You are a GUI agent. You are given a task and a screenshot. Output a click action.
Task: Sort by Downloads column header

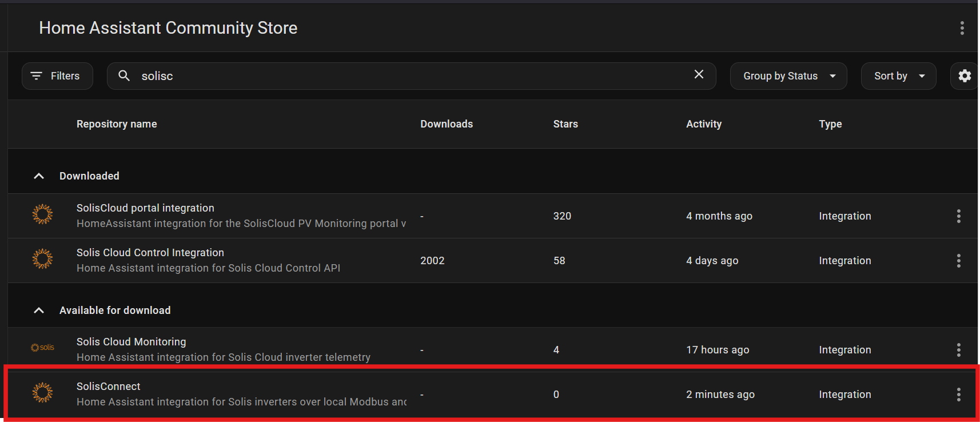(x=447, y=124)
